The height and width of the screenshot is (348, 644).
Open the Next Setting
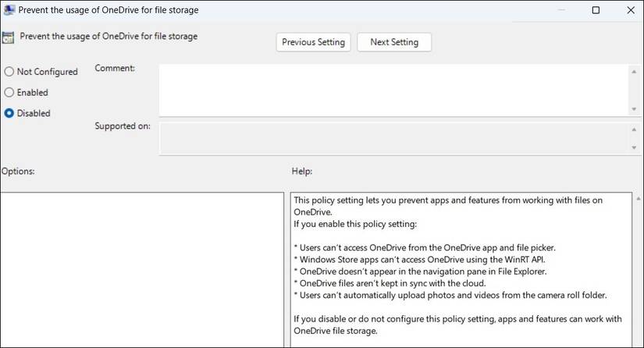click(x=394, y=42)
